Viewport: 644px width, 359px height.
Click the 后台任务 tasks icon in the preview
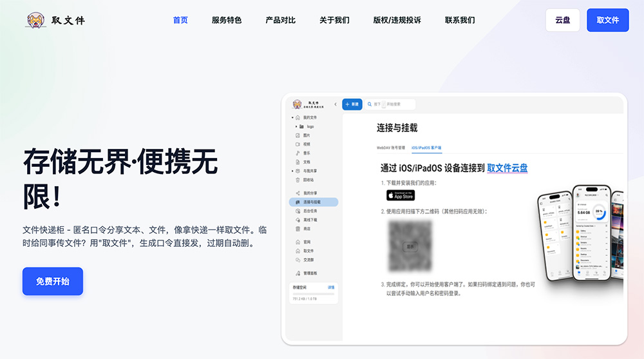click(x=298, y=211)
